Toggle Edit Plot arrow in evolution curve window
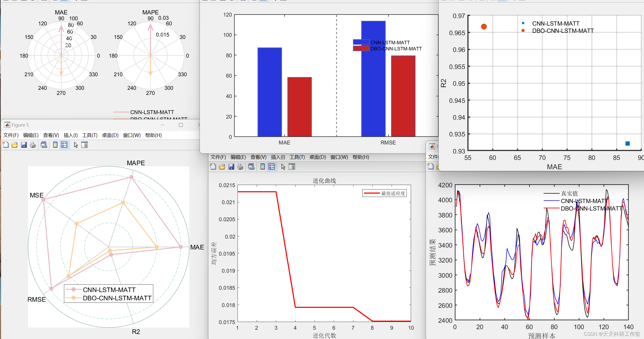644x339 pixels. pos(283,167)
